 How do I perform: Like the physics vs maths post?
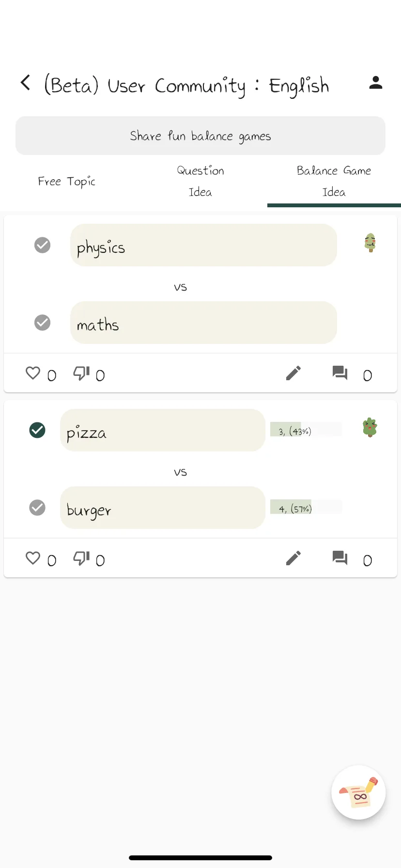point(33,373)
